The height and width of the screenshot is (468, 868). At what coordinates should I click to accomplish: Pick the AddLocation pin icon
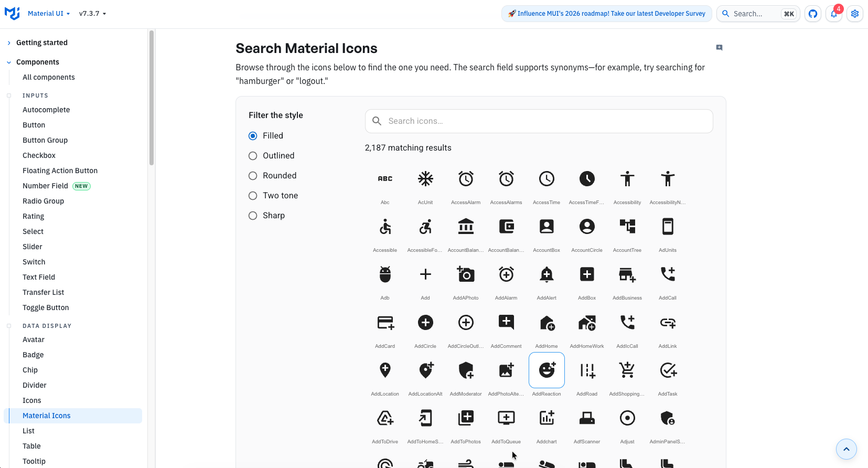(x=385, y=370)
